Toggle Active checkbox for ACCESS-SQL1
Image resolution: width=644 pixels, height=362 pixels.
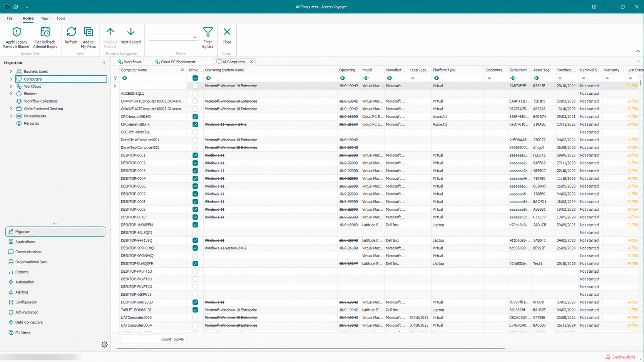(195, 94)
